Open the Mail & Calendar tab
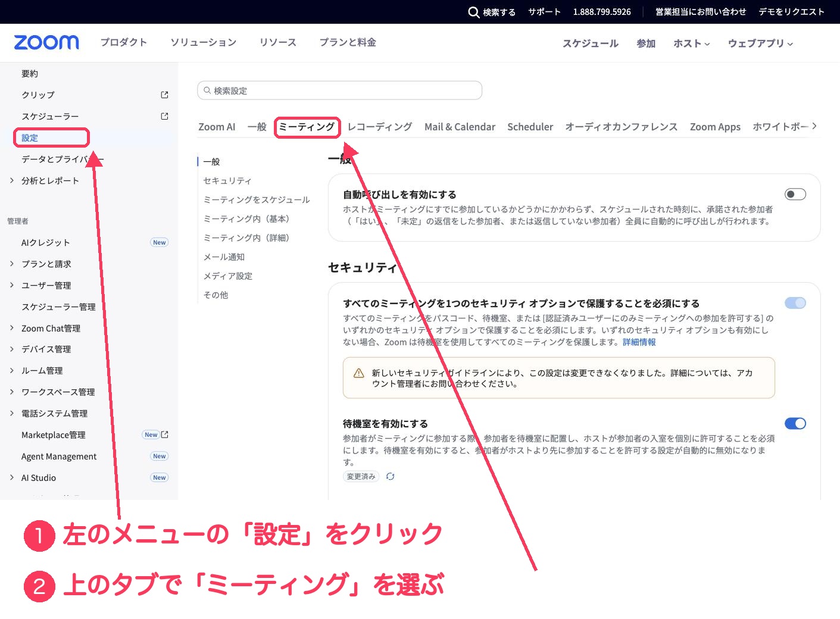The image size is (840, 619). tap(460, 127)
